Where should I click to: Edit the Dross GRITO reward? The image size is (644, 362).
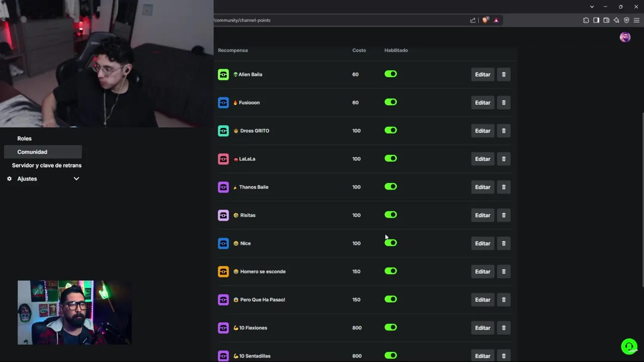pos(482,131)
